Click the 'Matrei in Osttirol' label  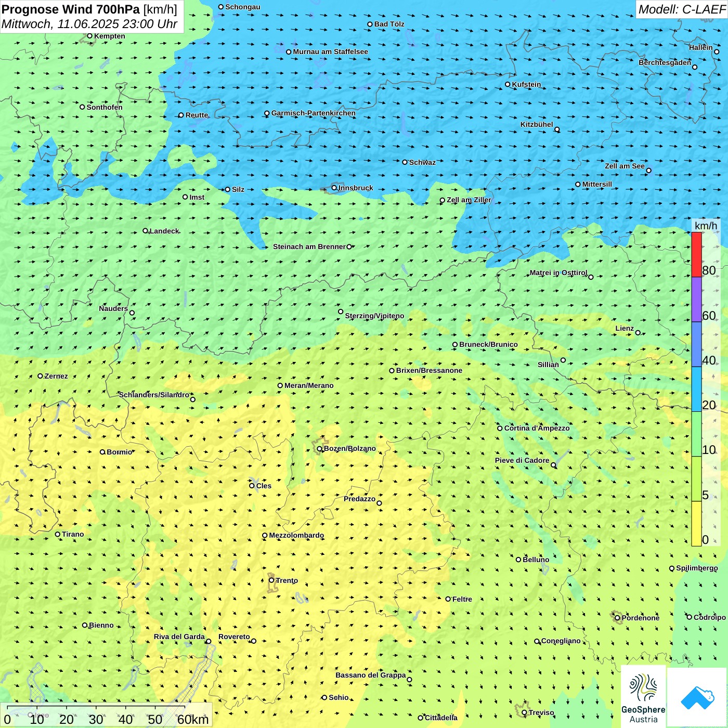558,272
